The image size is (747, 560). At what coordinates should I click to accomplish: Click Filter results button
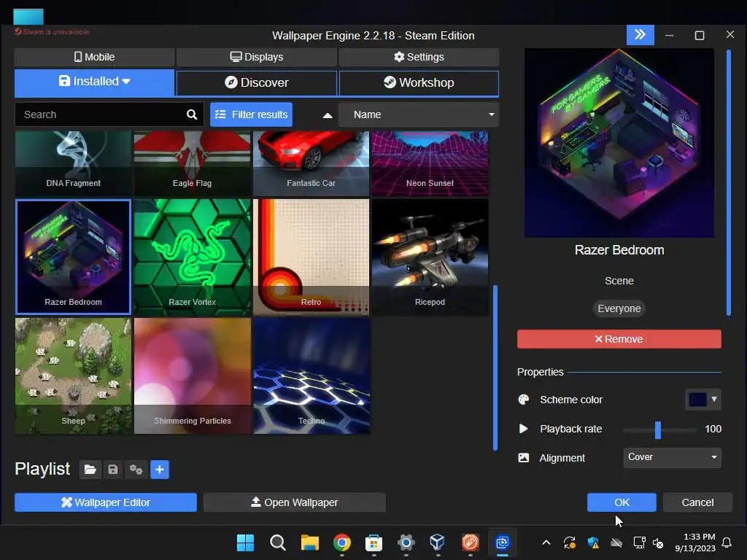[x=251, y=114]
